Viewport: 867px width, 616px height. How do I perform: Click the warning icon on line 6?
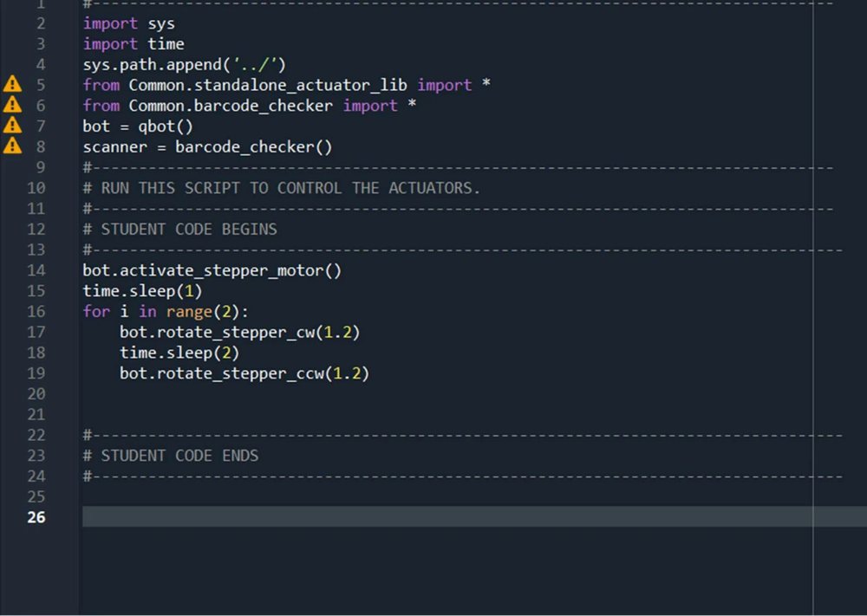[12, 105]
